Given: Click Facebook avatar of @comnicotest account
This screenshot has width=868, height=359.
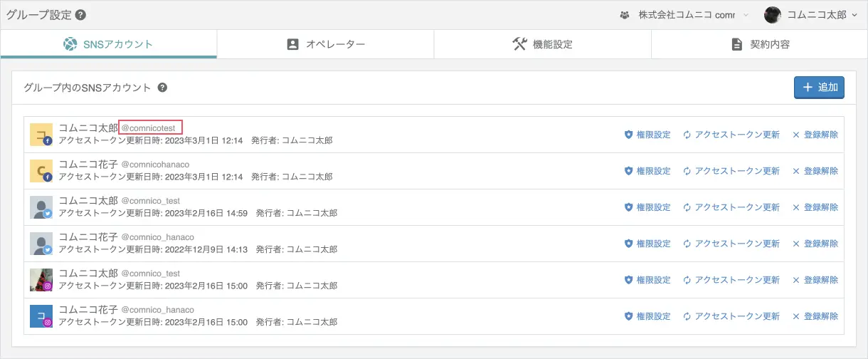Looking at the screenshot, I should click(41, 134).
